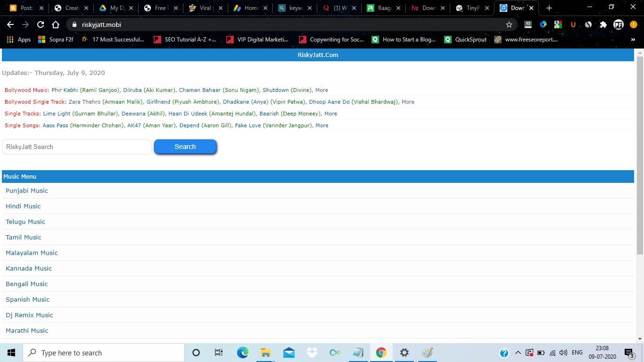
Task: Open the Kannada Music category
Action: 29,268
